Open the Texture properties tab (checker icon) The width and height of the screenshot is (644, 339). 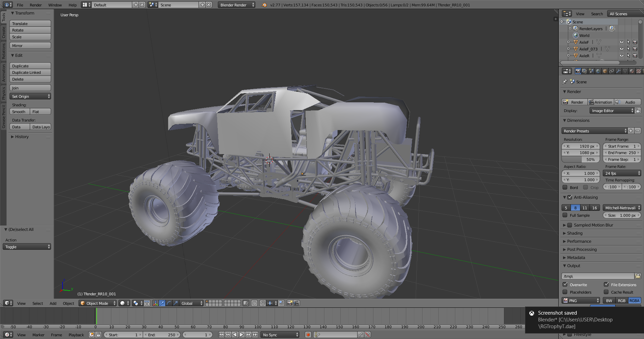coord(639,71)
